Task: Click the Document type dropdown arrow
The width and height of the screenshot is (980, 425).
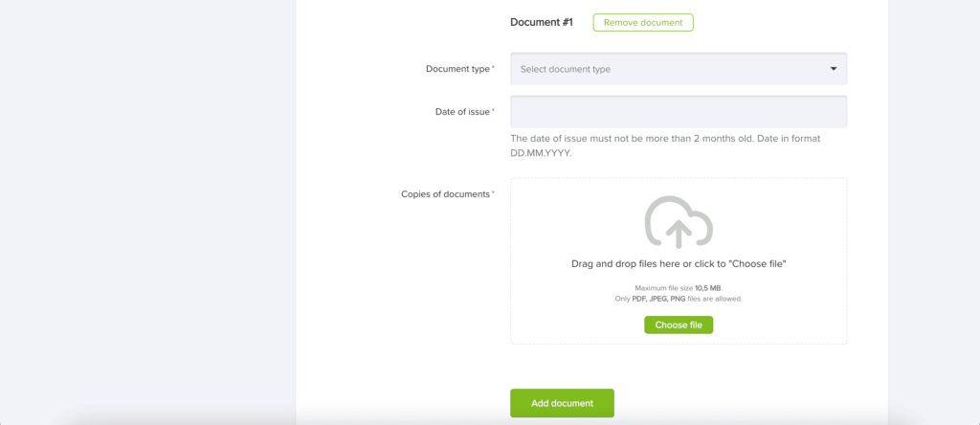Action: coord(834,69)
